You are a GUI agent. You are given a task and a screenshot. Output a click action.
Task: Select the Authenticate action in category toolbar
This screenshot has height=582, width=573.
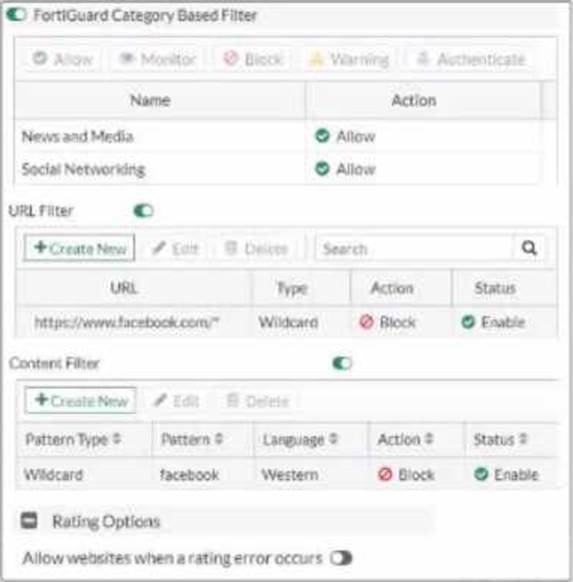click(x=471, y=59)
